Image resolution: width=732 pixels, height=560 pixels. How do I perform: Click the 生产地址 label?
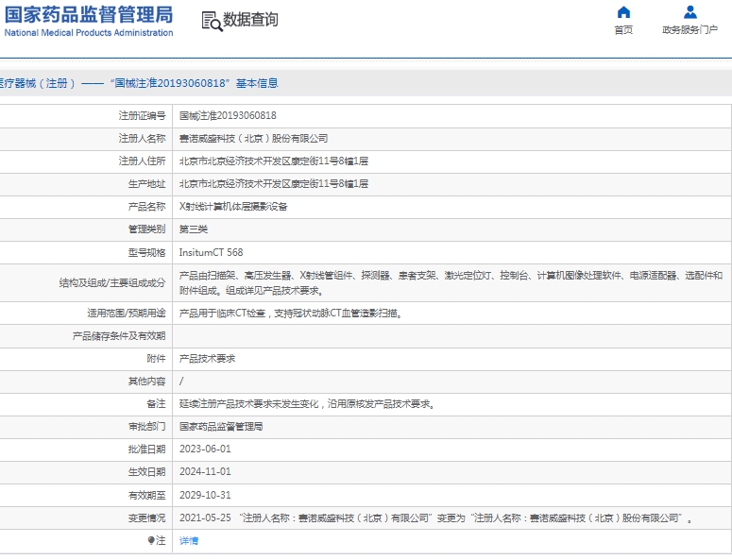click(147, 184)
